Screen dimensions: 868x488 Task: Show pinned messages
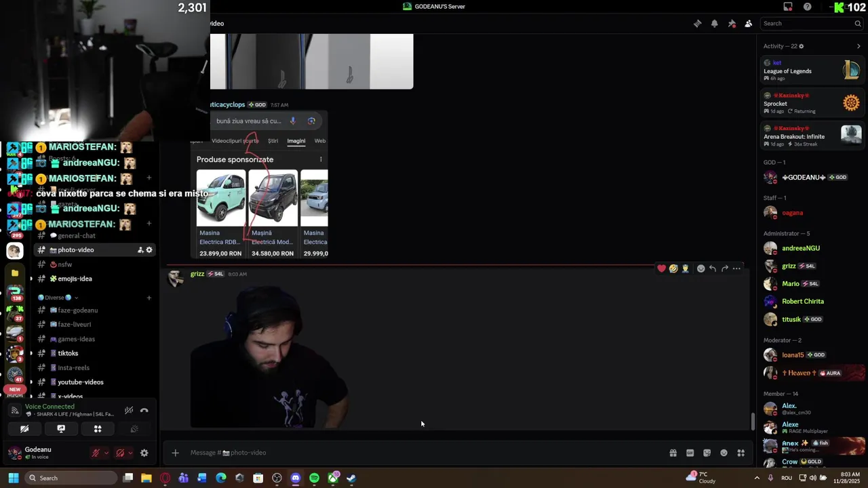732,24
